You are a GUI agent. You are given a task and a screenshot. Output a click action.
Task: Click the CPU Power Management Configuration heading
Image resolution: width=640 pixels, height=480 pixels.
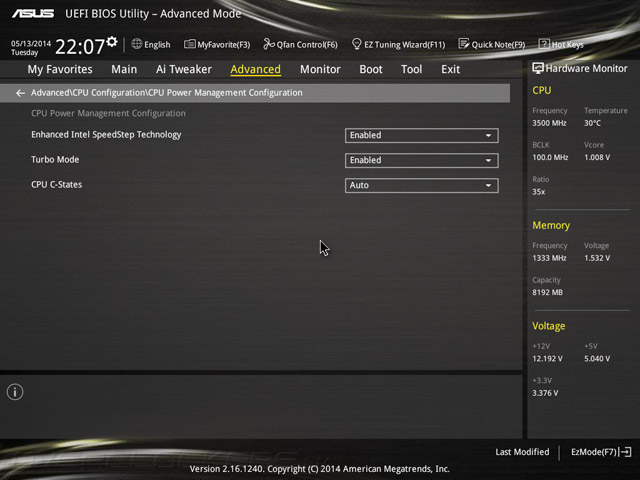108,113
